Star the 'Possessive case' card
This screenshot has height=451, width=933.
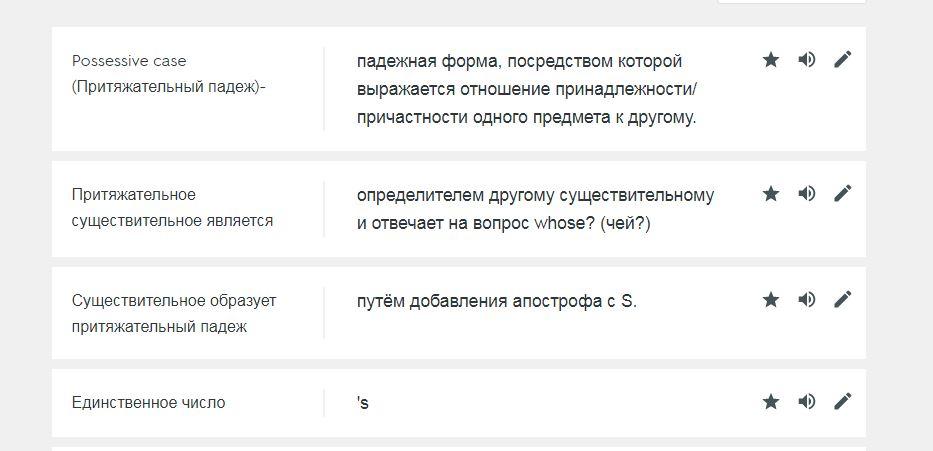[771, 59]
